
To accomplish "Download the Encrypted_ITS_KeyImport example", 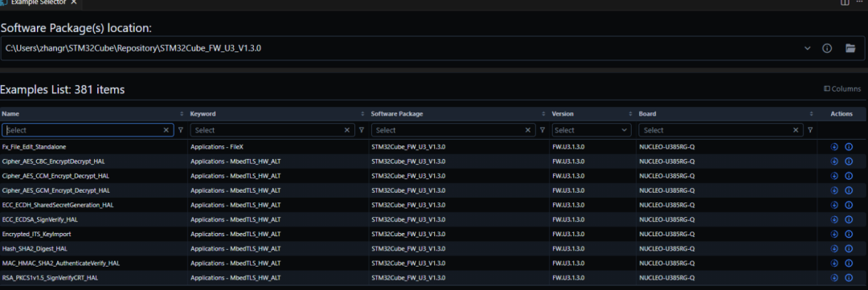I will click(x=834, y=234).
